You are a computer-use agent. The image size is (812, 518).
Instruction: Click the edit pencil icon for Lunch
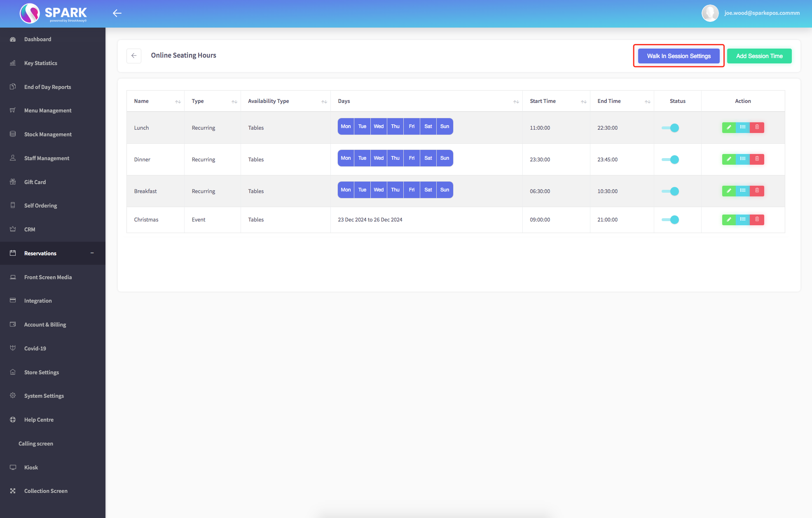tap(729, 128)
